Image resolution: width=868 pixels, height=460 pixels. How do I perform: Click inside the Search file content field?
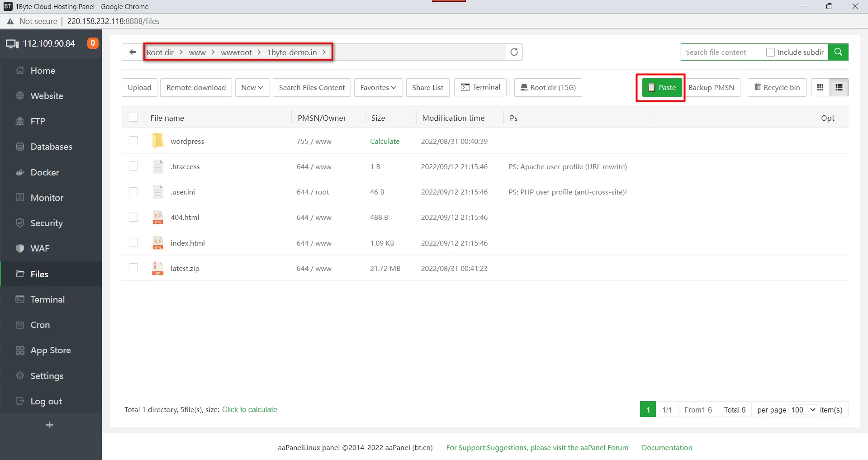(x=719, y=52)
